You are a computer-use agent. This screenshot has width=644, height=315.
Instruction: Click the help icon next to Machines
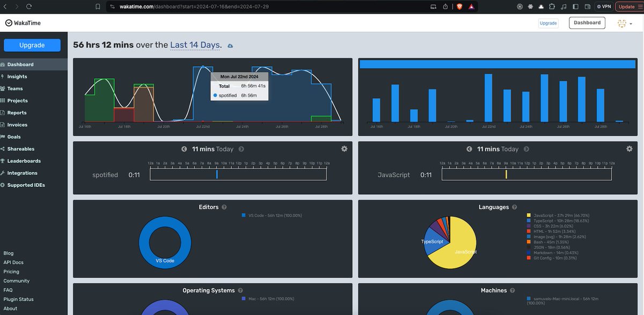pyautogui.click(x=512, y=290)
